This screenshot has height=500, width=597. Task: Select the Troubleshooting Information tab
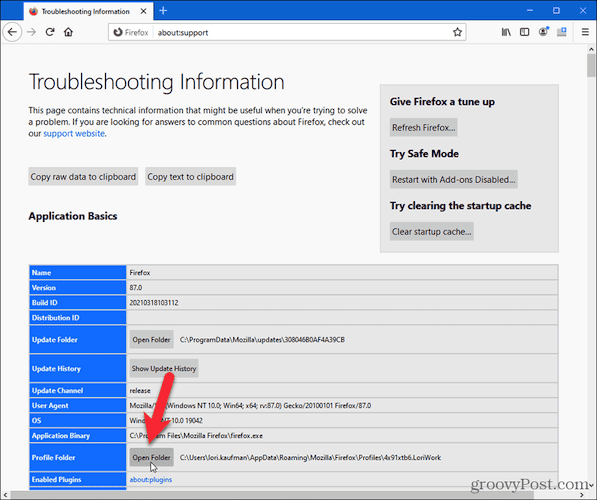click(88, 11)
